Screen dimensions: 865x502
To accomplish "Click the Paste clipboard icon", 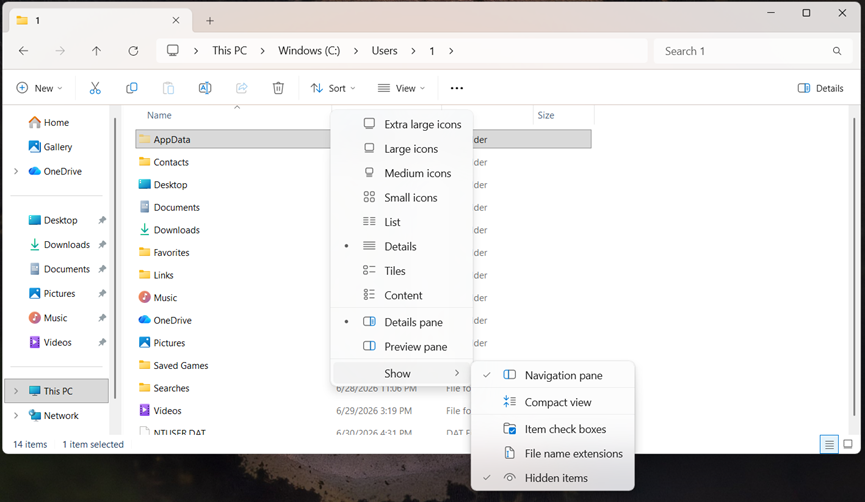I will (168, 88).
